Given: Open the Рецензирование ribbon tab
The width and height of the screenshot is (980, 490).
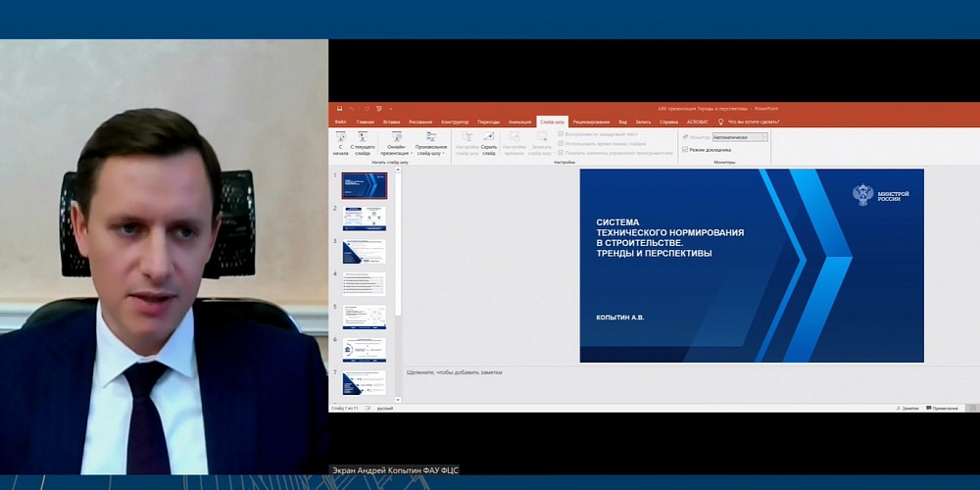Looking at the screenshot, I should coord(591,122).
